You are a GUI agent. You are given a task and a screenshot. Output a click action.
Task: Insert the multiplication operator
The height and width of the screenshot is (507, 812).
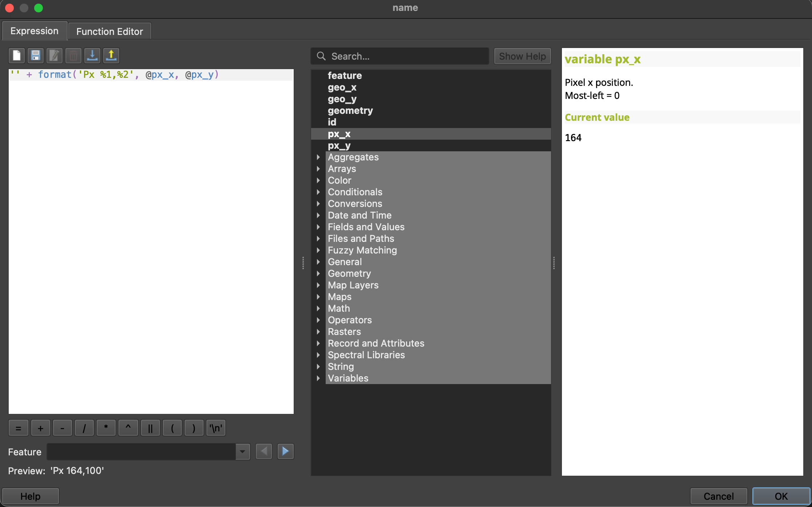tap(106, 428)
